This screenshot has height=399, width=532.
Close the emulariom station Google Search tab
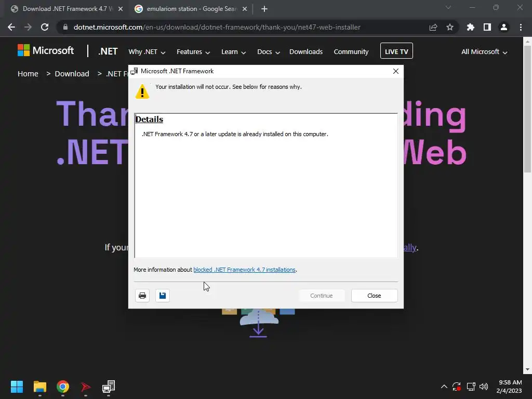(245, 9)
